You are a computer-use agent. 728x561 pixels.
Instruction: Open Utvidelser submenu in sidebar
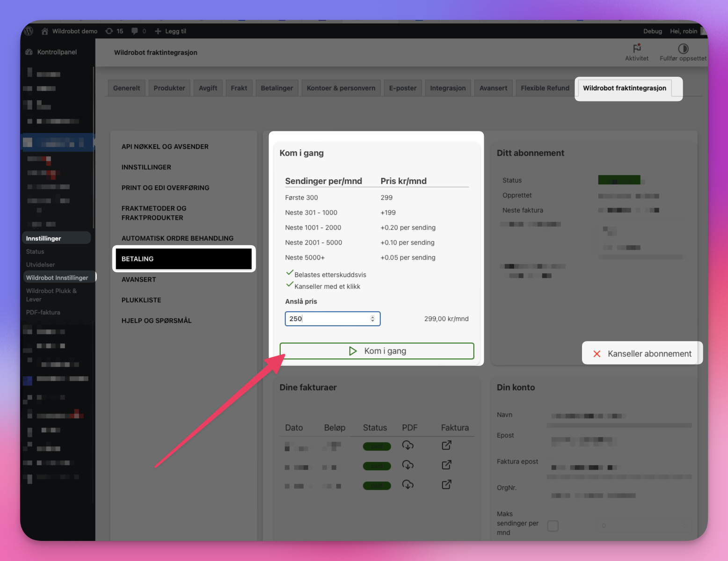click(41, 264)
